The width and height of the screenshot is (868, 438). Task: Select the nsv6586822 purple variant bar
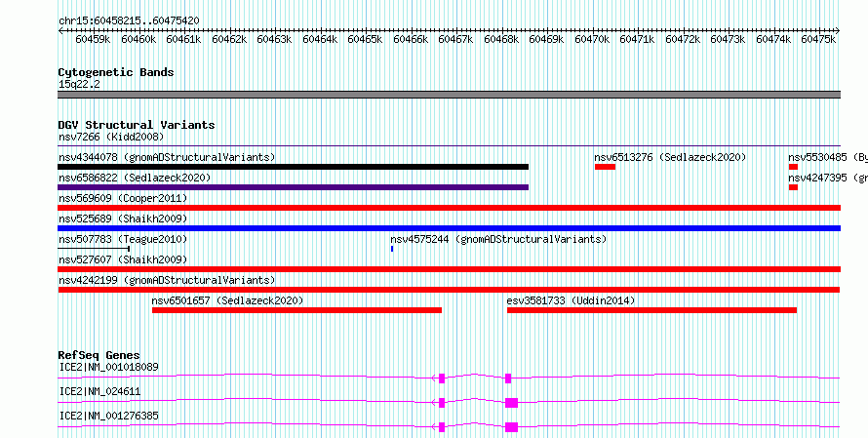point(293,187)
